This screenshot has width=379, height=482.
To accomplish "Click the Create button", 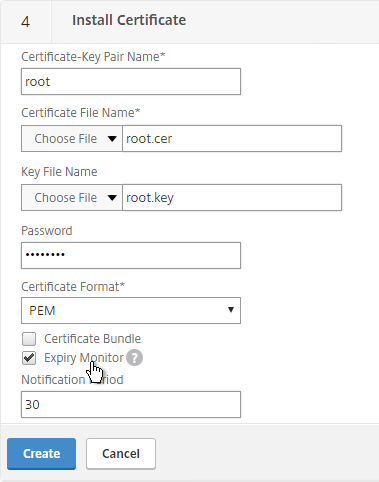I will point(41,454).
